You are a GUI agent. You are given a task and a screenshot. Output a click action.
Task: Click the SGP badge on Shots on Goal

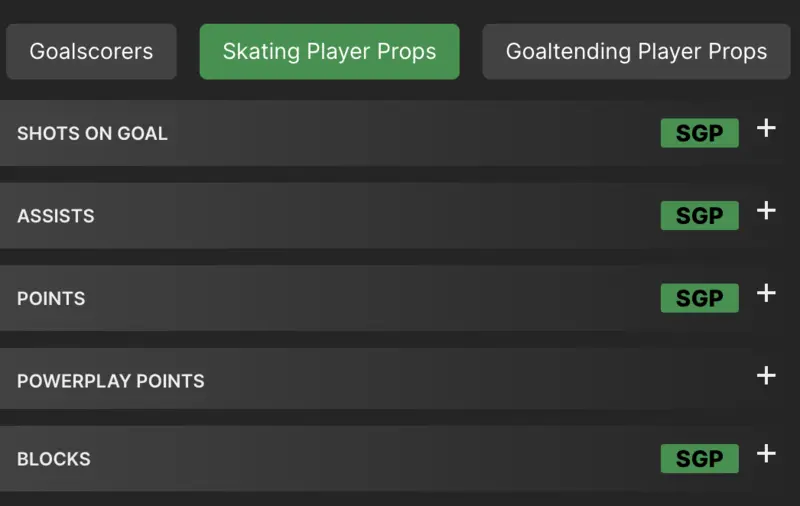point(699,133)
